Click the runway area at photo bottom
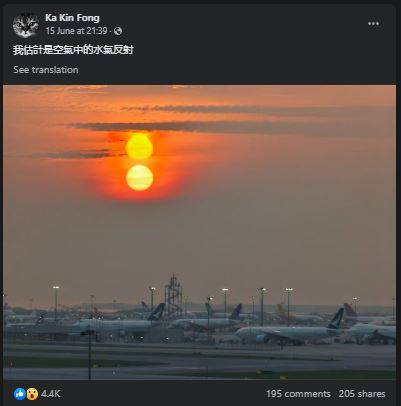The width and height of the screenshot is (401, 406). click(x=199, y=362)
